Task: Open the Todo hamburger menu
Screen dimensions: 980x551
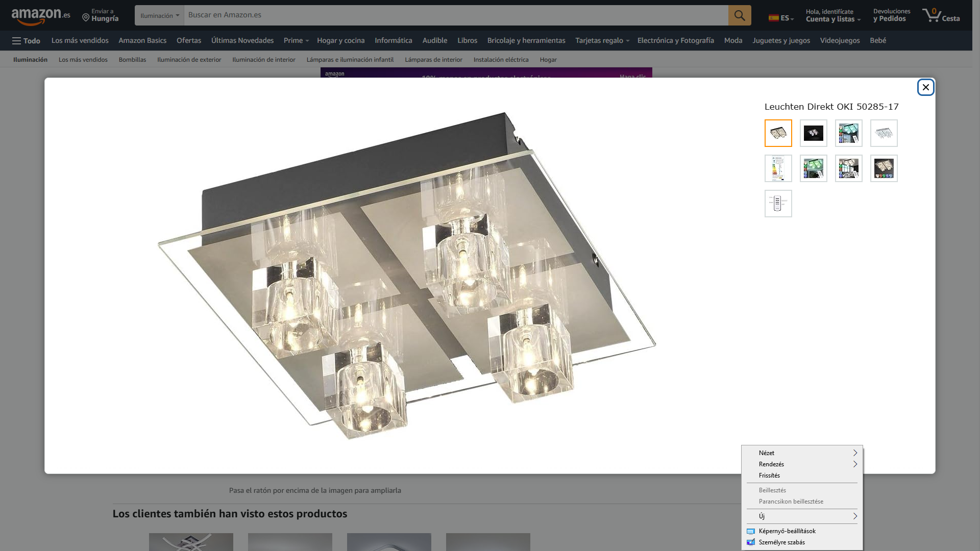Action: click(26, 41)
